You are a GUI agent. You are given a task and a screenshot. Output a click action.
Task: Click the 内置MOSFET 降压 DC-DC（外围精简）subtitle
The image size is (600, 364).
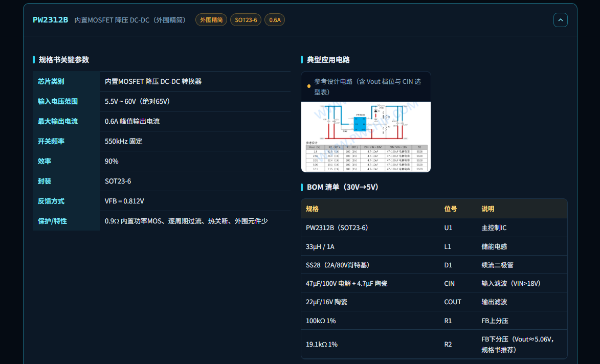[130, 20]
